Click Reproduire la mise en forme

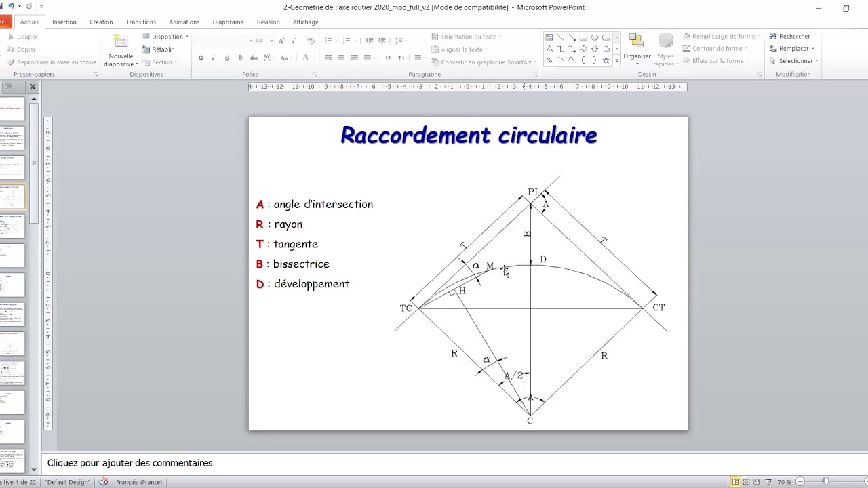(52, 62)
